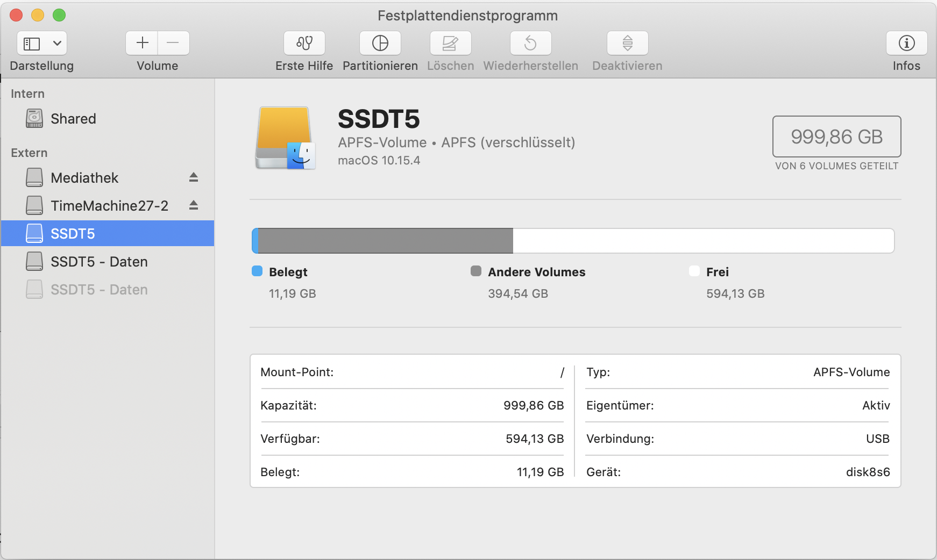This screenshot has width=937, height=560.
Task: Click the gray Andere Volumes usage bar segment
Action: pos(385,241)
